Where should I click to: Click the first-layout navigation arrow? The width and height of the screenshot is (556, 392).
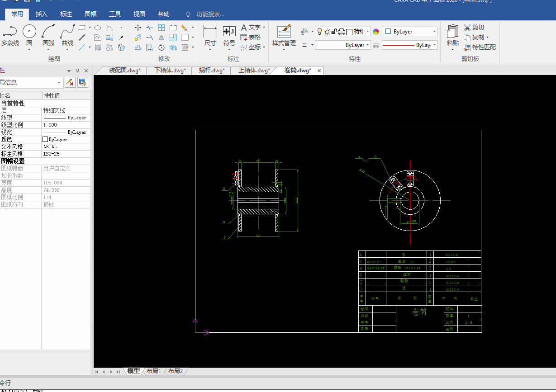(96, 372)
